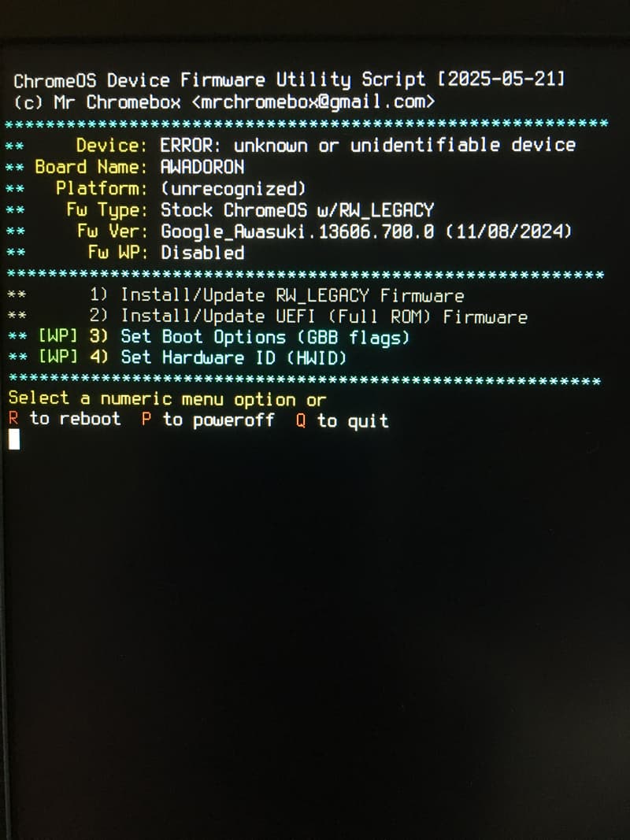Click the mrchromebox@gmail.com email address
Screen dimensions: 630x840
313,102
